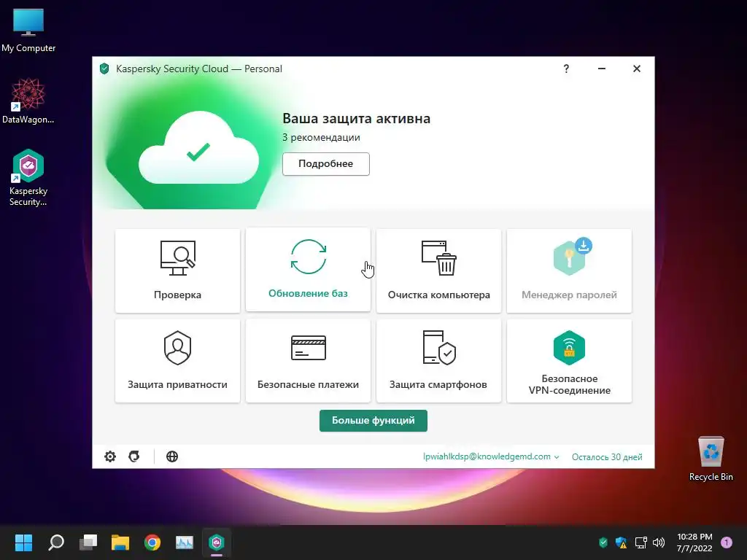Click the Kaspersky taskbar button
Image resolution: width=747 pixels, height=560 pixels.
click(216, 542)
